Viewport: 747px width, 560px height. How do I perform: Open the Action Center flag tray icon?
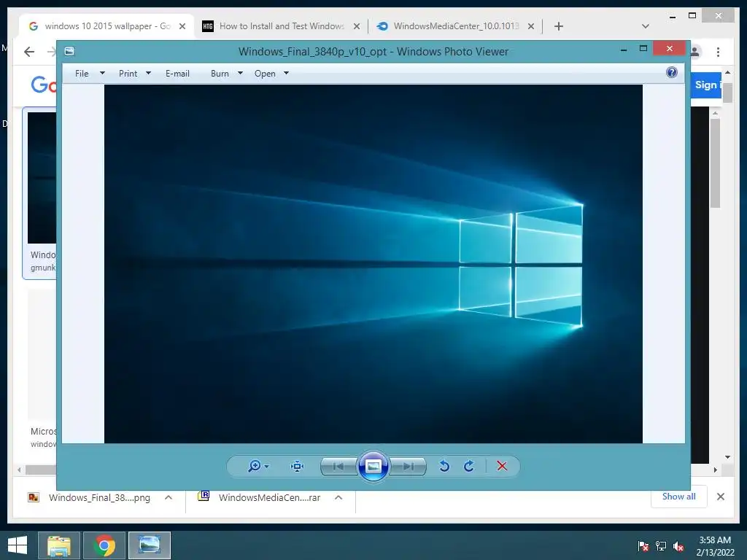[x=643, y=546]
